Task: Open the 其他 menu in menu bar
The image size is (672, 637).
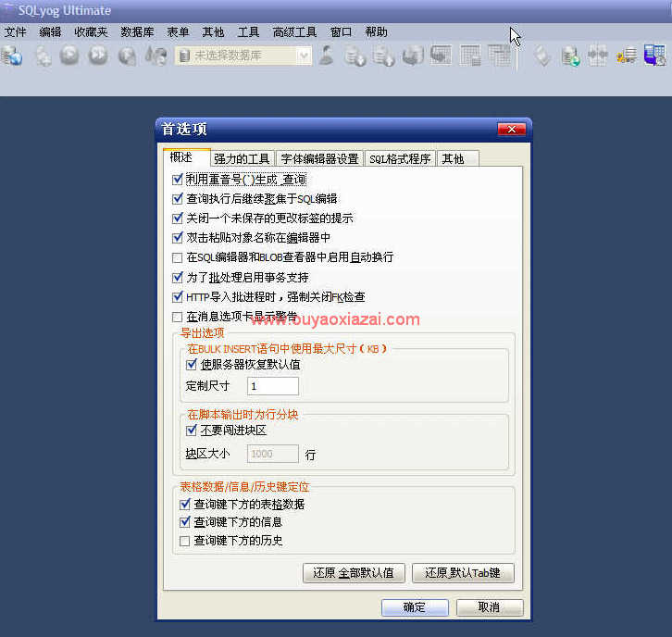Action: (x=213, y=32)
